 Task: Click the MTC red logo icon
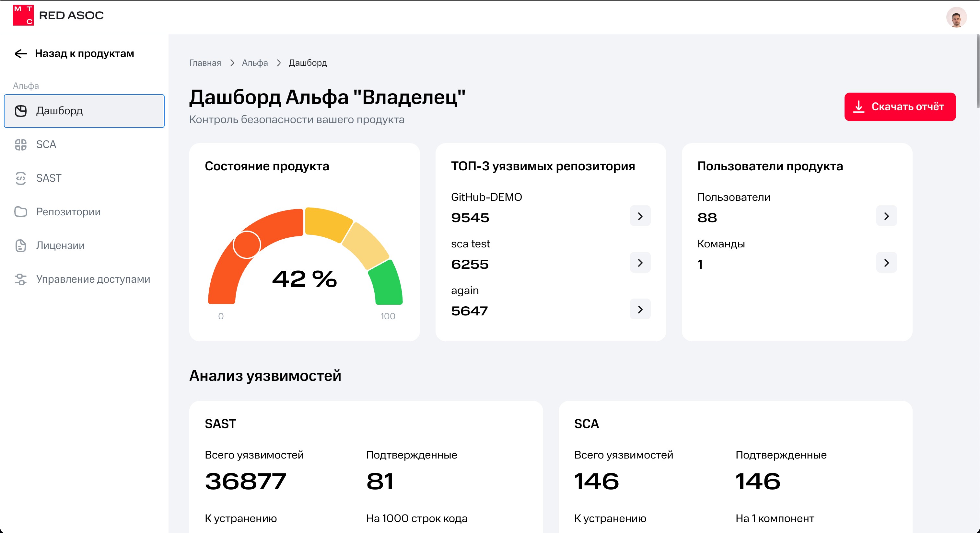(x=23, y=15)
